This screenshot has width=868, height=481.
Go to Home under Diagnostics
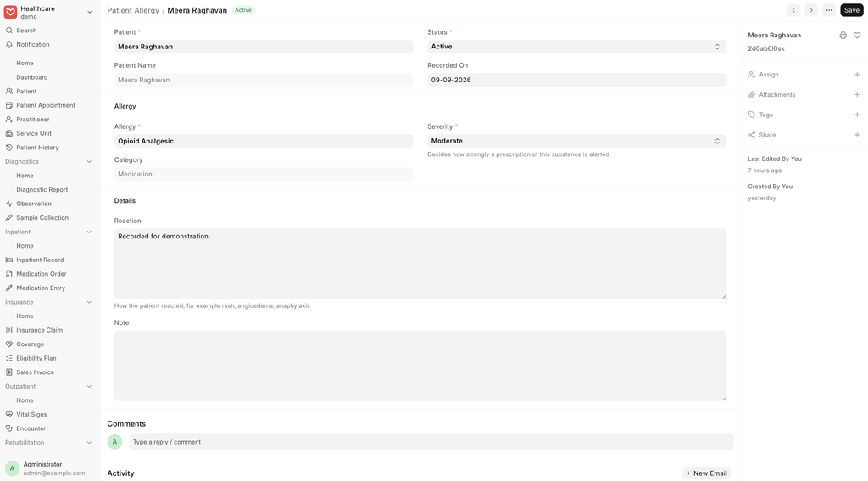(x=25, y=176)
